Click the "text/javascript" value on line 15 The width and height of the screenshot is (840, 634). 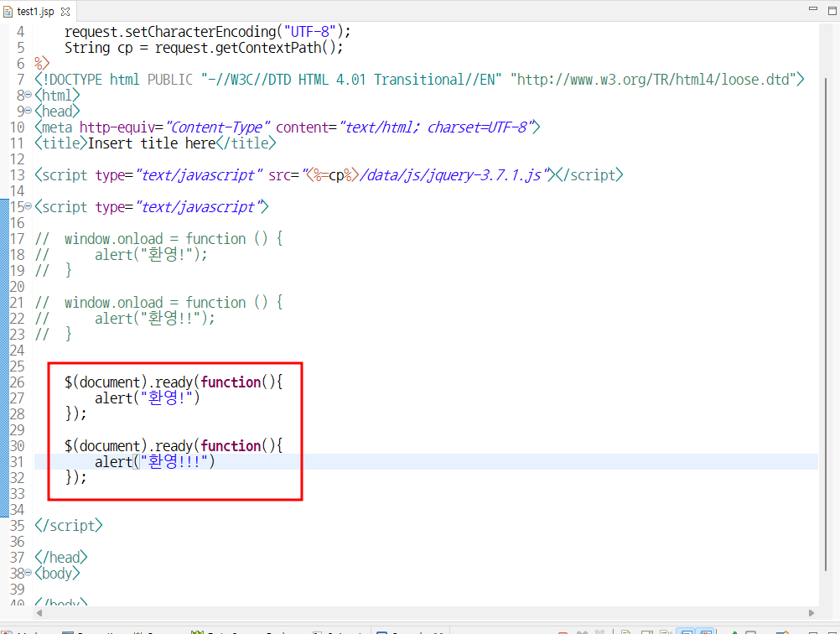(198, 206)
